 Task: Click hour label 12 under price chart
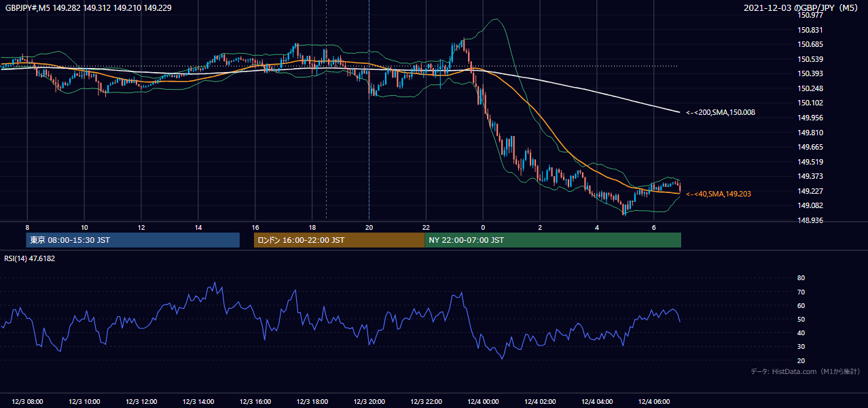pos(141,227)
